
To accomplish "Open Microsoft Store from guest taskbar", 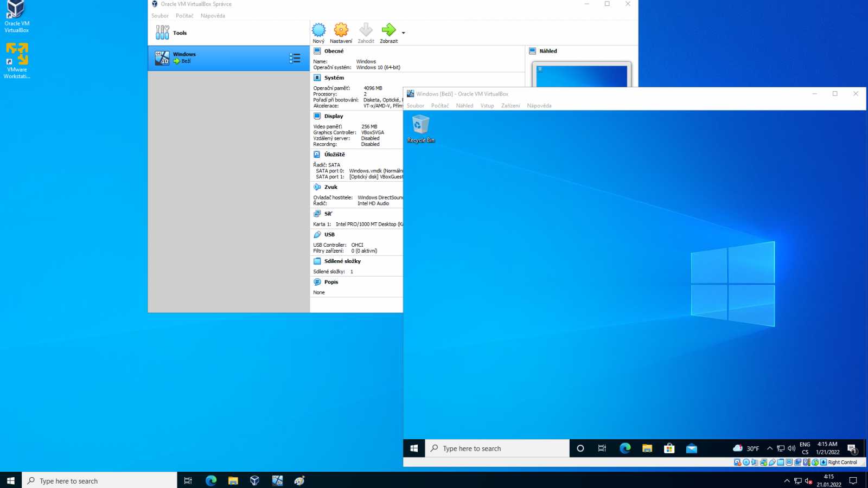I will [x=669, y=448].
